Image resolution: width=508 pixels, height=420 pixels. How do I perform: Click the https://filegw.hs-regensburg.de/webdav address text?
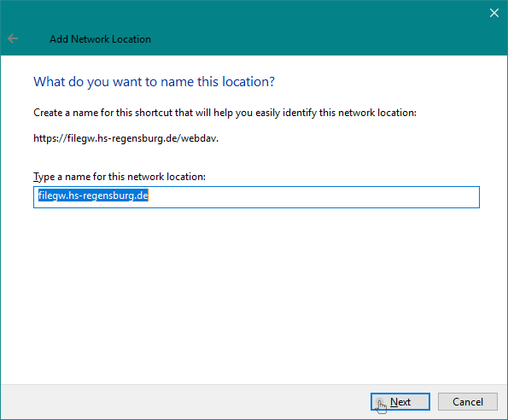(x=126, y=138)
